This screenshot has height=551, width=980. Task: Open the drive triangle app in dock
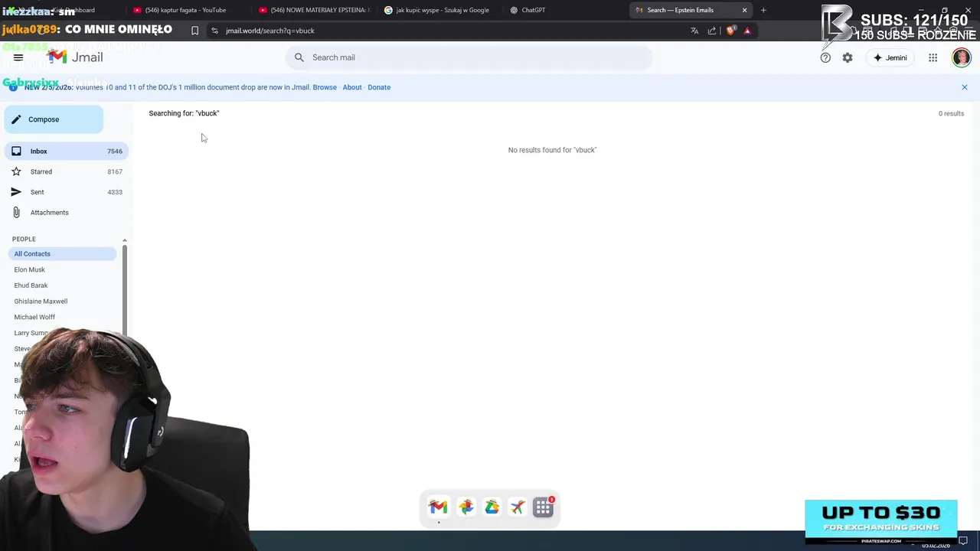492,507
